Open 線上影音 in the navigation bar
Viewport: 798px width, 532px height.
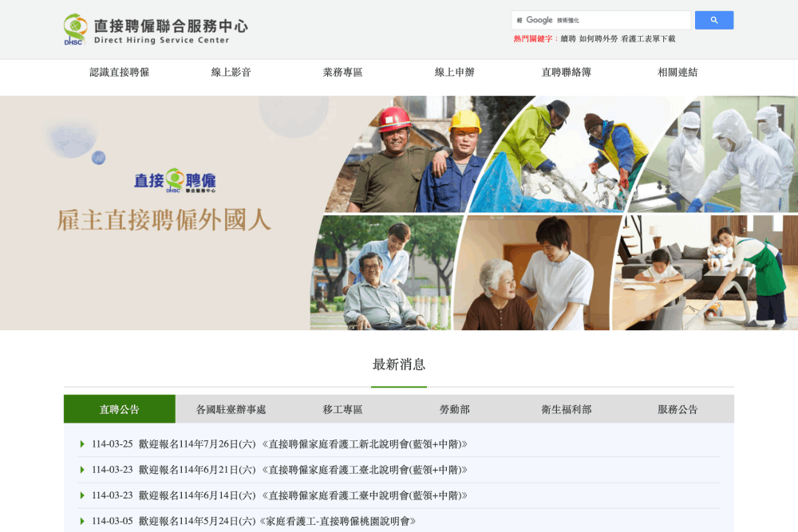(x=231, y=73)
